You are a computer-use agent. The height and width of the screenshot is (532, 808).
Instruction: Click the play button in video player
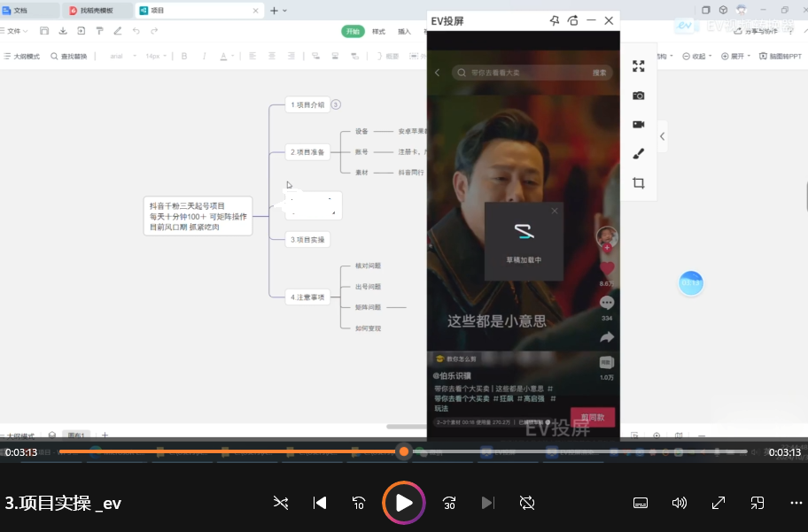pos(404,503)
